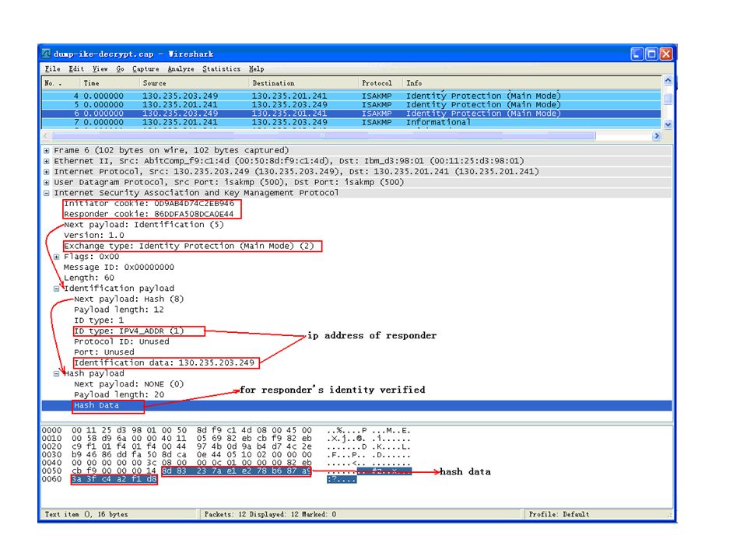This screenshot has width=747, height=560.
Task: Select the 'ID type: 1' row
Action: (99, 320)
